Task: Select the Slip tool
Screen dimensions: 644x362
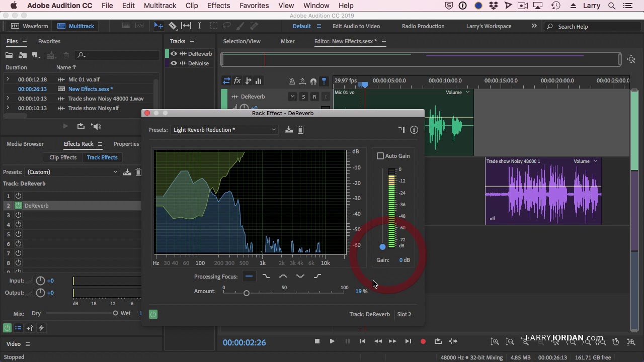Action: click(x=186, y=26)
